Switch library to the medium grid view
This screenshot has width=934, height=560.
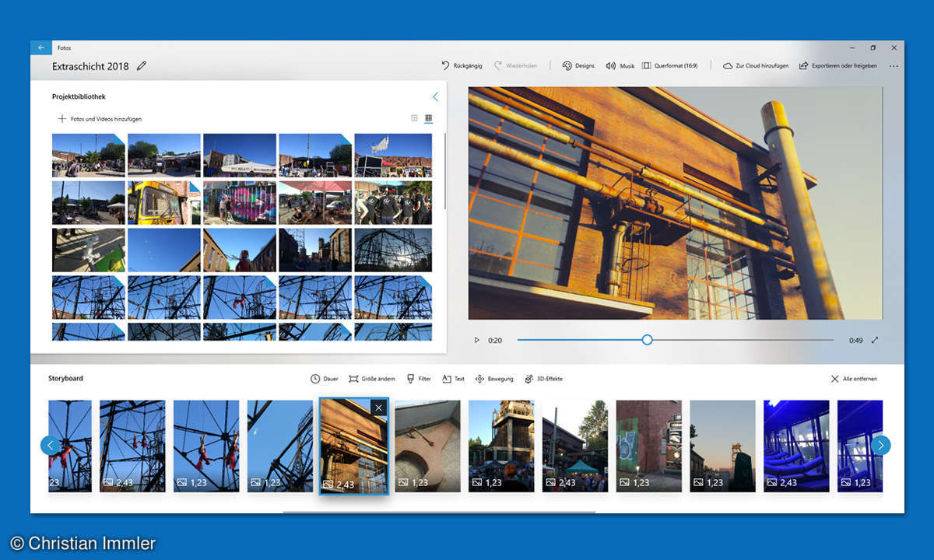[414, 119]
